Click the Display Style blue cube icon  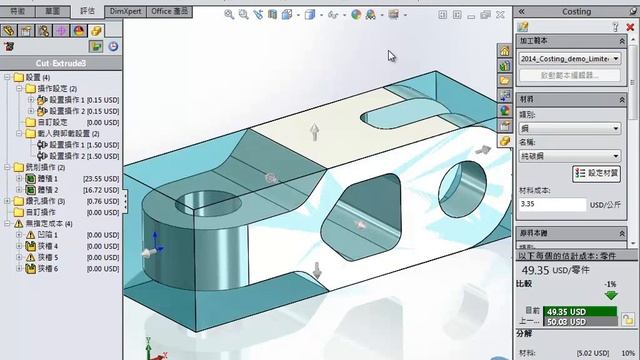click(310, 15)
